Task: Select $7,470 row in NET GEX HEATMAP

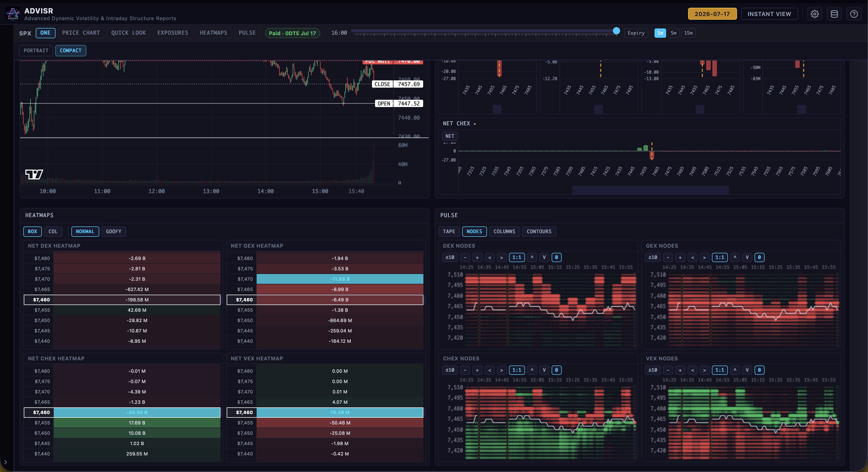Action: [325, 279]
